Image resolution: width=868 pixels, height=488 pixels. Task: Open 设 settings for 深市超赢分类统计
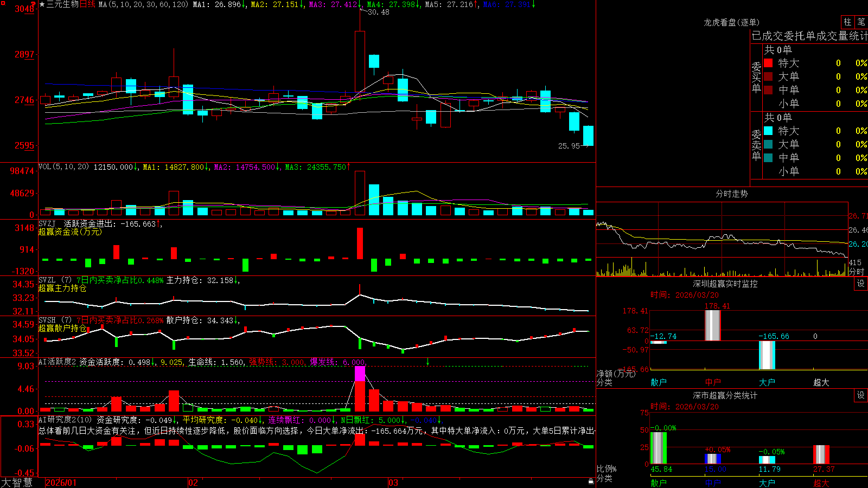coord(861,395)
